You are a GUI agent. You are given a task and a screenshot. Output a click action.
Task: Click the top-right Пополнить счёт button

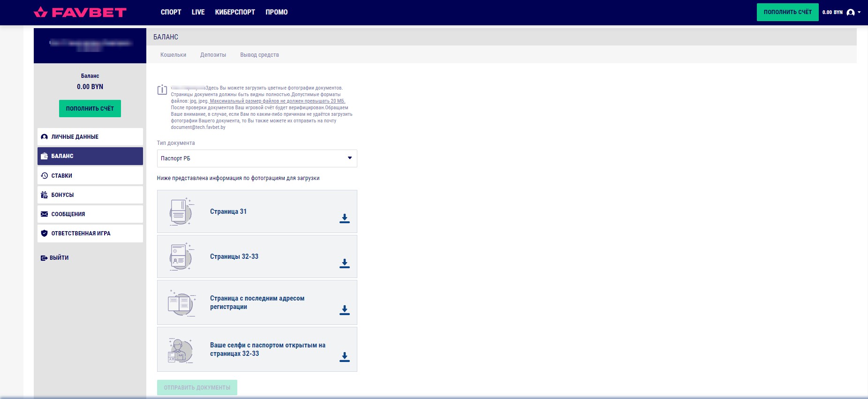click(x=787, y=12)
